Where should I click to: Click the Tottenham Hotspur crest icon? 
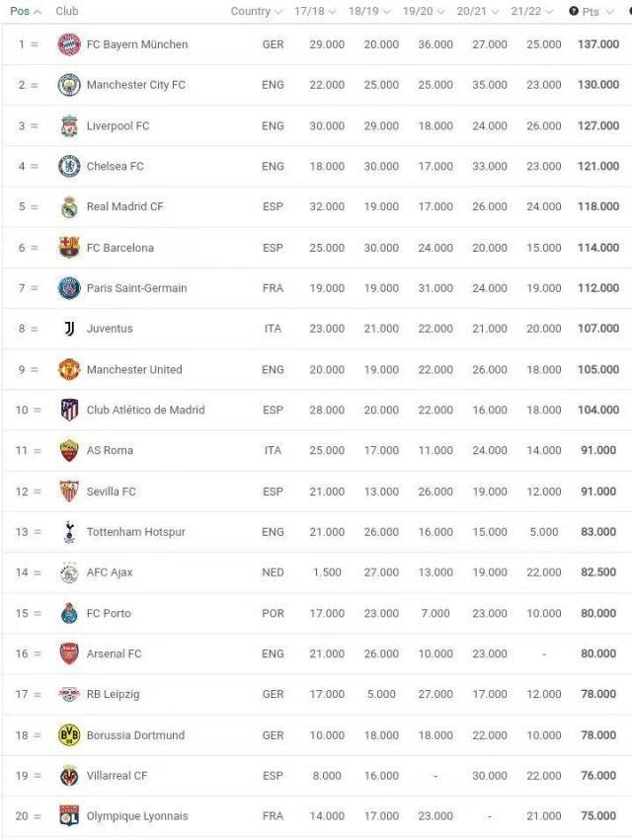69,532
